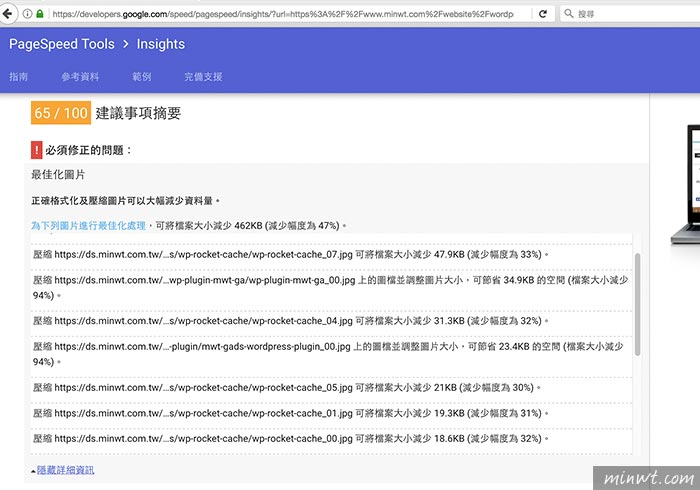This screenshot has width=700, height=490.
Task: Collapse details via 隱藏詳細資訊 link
Action: coord(65,469)
